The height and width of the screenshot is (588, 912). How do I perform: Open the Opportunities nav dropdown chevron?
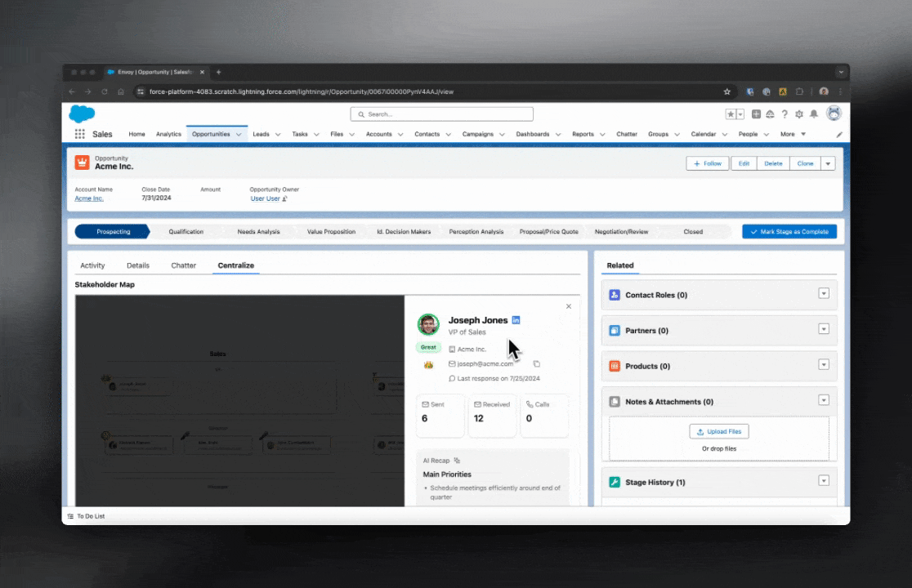(x=239, y=134)
